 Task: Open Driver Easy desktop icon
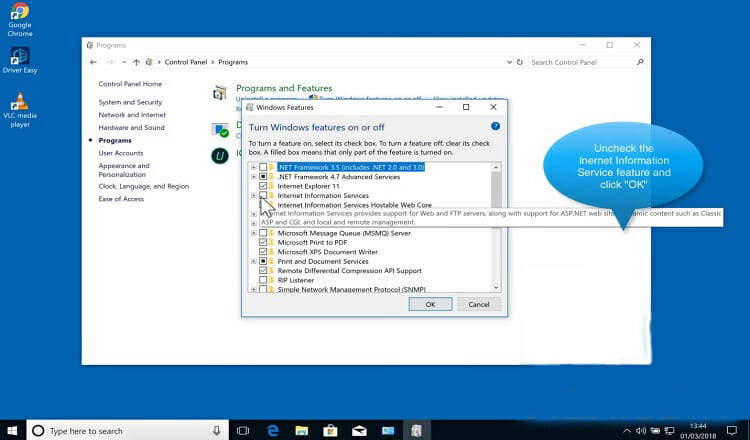(x=20, y=60)
